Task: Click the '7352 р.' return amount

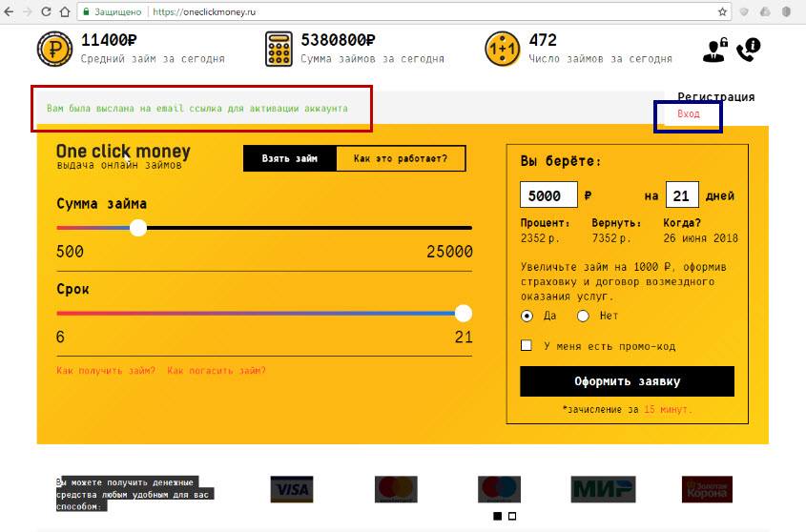Action: [x=611, y=238]
